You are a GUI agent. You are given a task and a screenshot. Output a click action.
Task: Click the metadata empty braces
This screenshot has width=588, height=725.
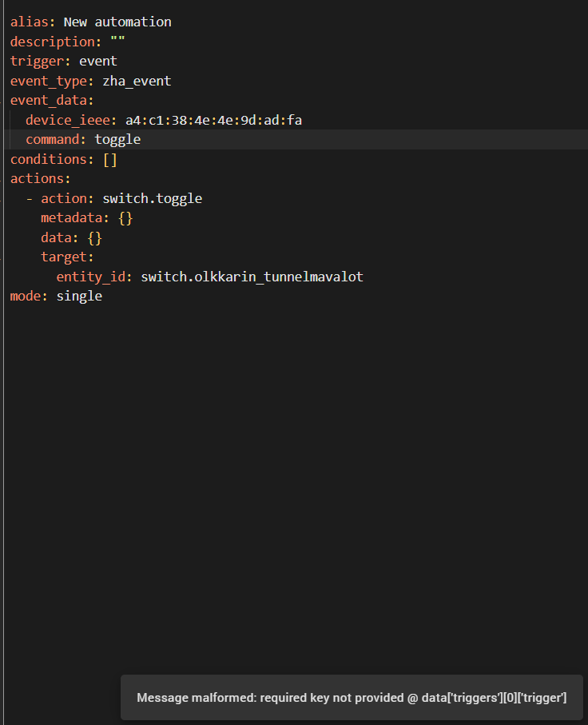tap(125, 217)
